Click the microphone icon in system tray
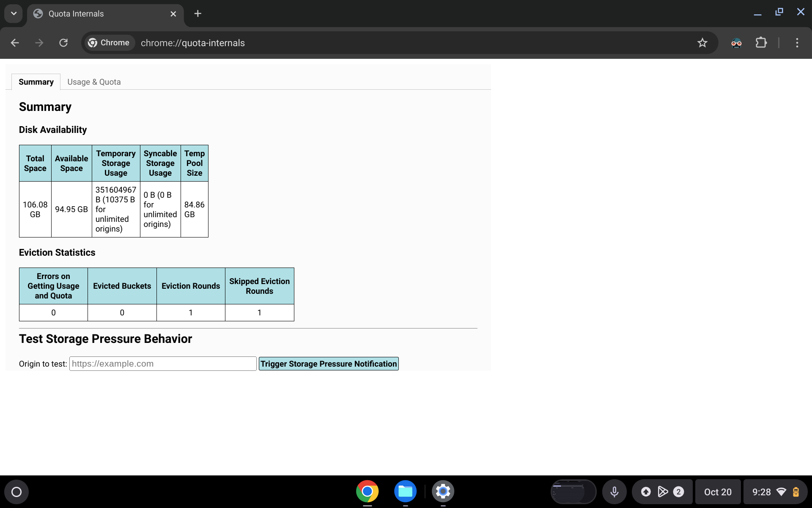Image resolution: width=812 pixels, height=508 pixels. pyautogui.click(x=614, y=491)
